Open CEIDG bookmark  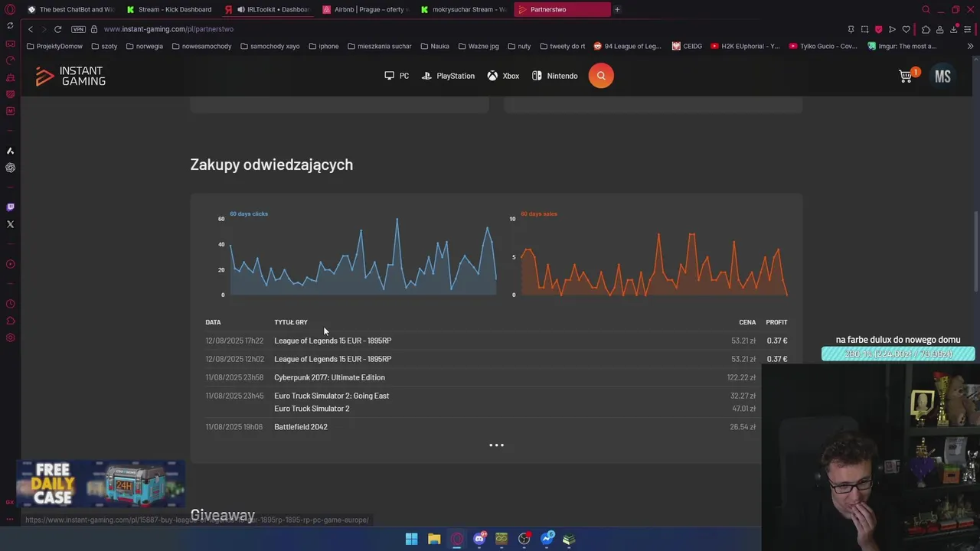click(687, 46)
